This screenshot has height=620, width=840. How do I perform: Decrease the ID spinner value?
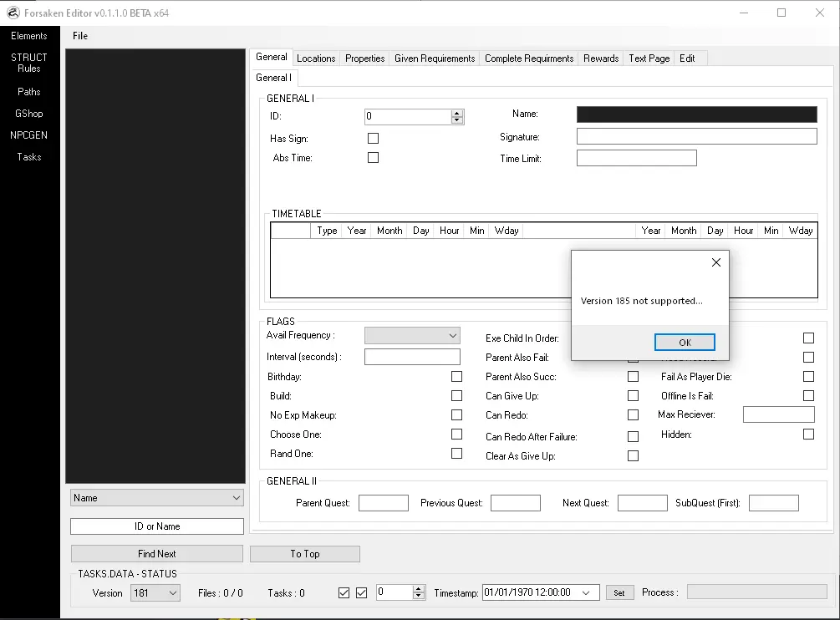(x=457, y=120)
